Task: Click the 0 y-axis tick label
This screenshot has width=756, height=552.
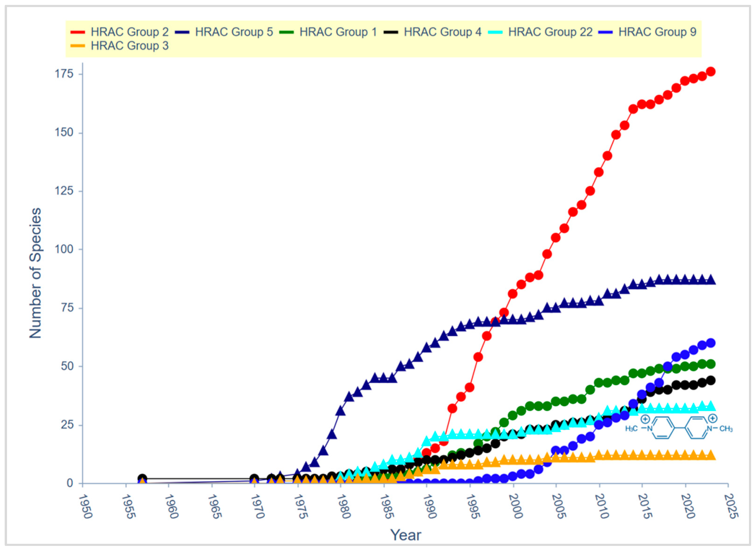Action: click(x=70, y=483)
